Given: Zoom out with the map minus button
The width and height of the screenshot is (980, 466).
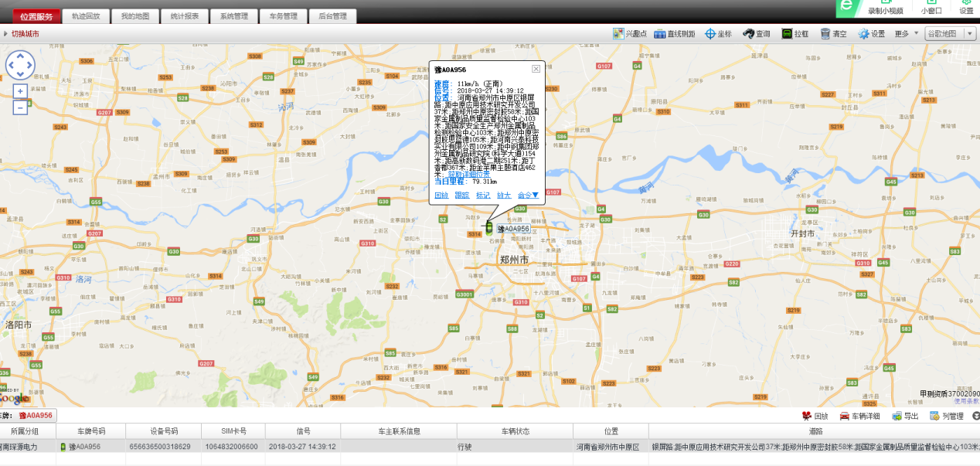Looking at the screenshot, I should (20, 107).
